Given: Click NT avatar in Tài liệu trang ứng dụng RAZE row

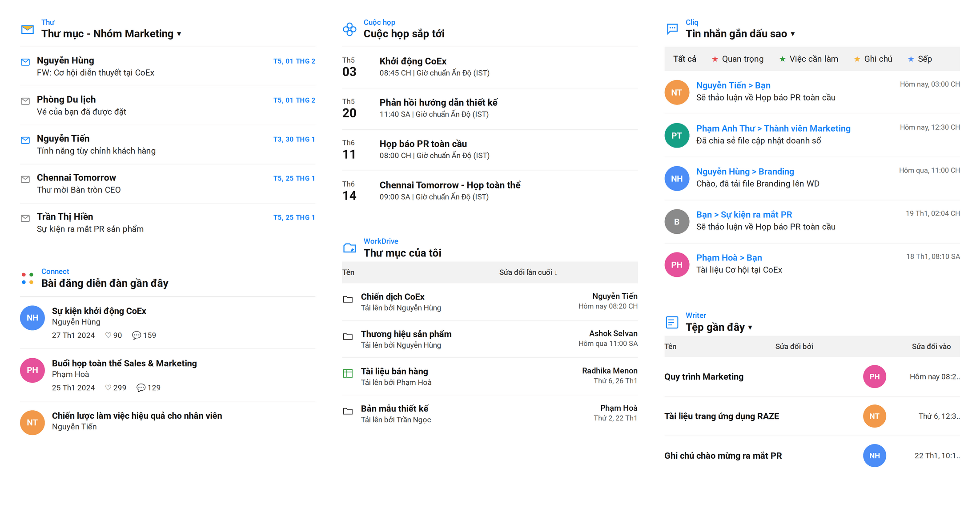Looking at the screenshot, I should coord(875,416).
